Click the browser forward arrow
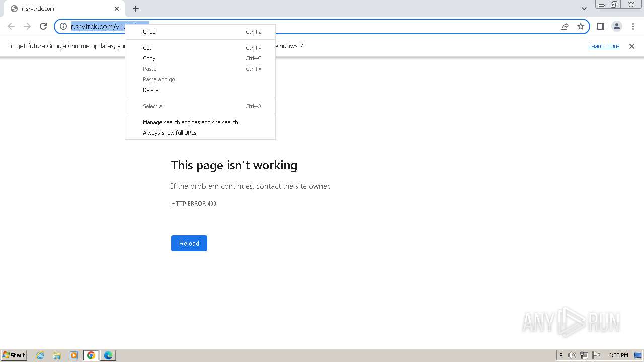The height and width of the screenshot is (362, 644). click(x=27, y=26)
